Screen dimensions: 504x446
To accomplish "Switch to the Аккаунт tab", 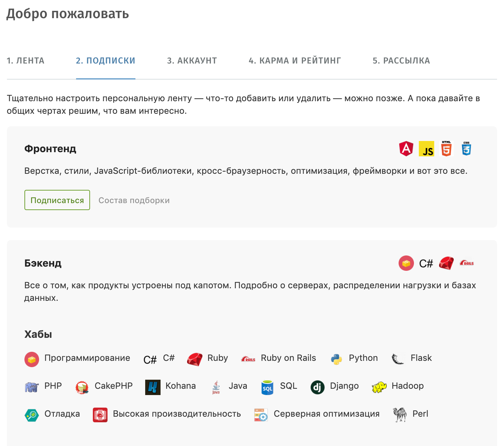I will (192, 60).
